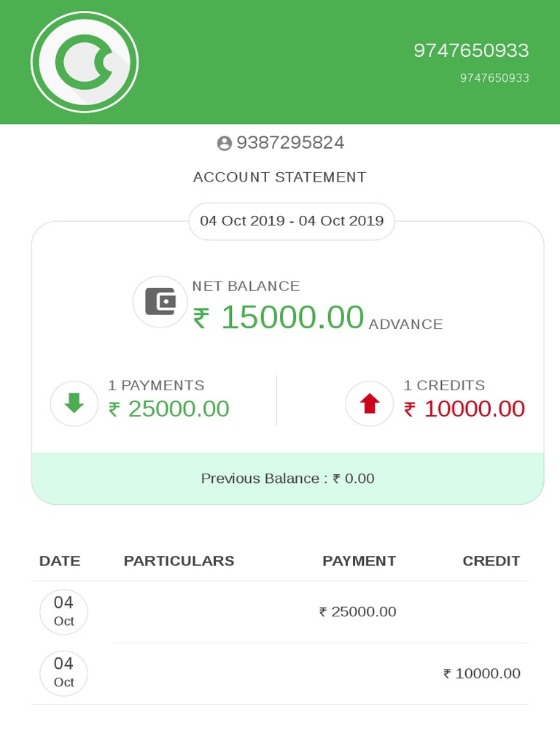560x747 pixels.
Task: Click the customer number 9387295824
Action: coord(290,142)
